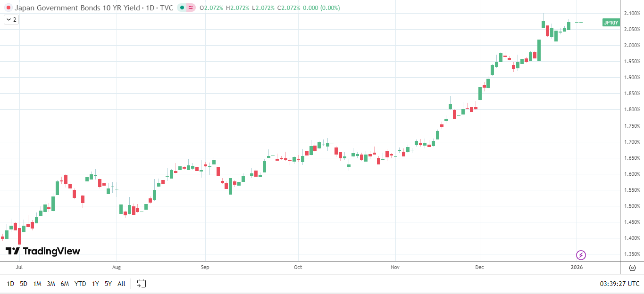Viewport: 644px width, 294px height.
Task: Switch to the 6M range
Action: [x=65, y=284]
